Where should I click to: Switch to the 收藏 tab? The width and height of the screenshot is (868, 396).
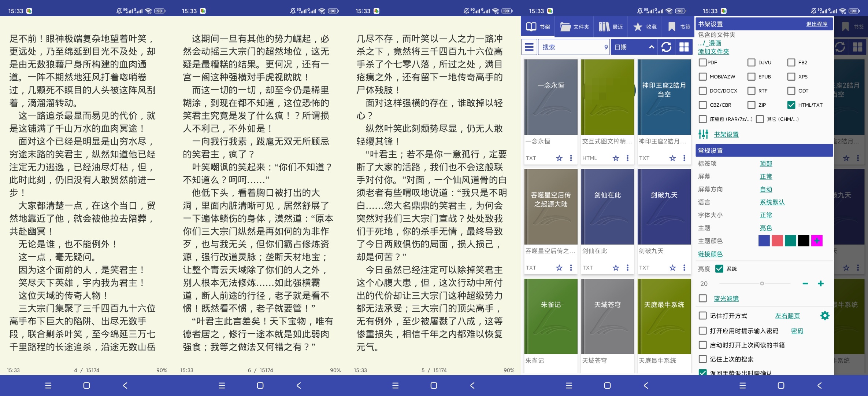[x=645, y=27]
